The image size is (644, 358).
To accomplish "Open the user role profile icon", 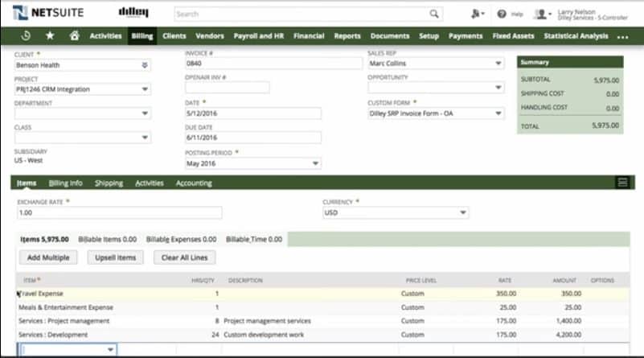I will pyautogui.click(x=542, y=14).
